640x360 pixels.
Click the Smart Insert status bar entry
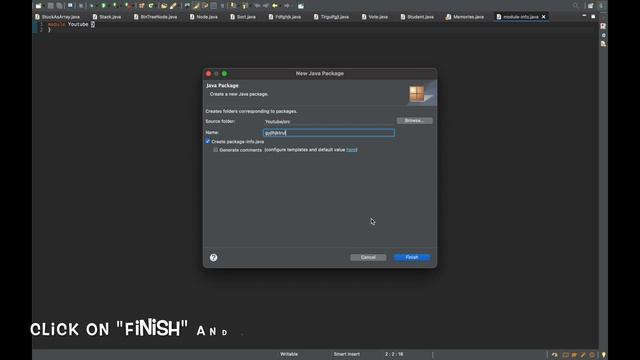click(347, 354)
